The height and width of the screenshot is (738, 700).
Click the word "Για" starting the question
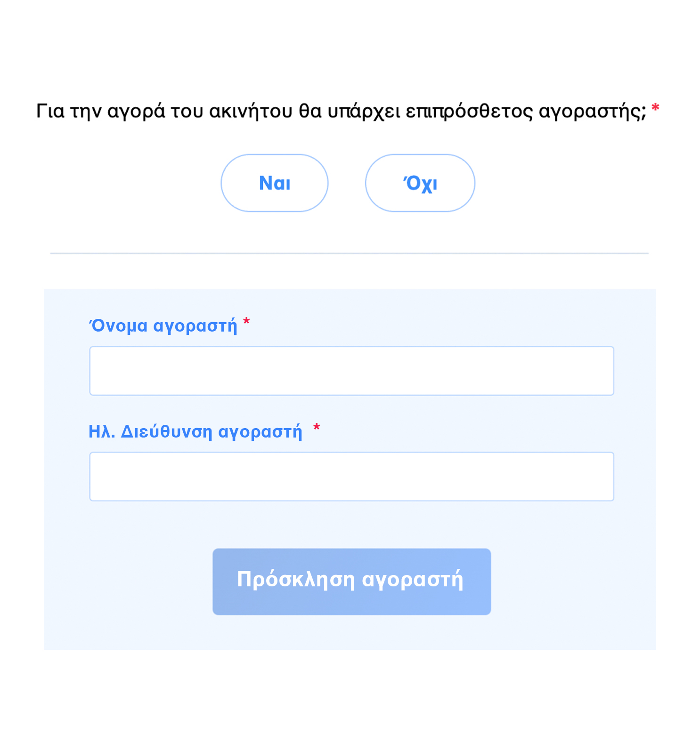[x=50, y=111]
